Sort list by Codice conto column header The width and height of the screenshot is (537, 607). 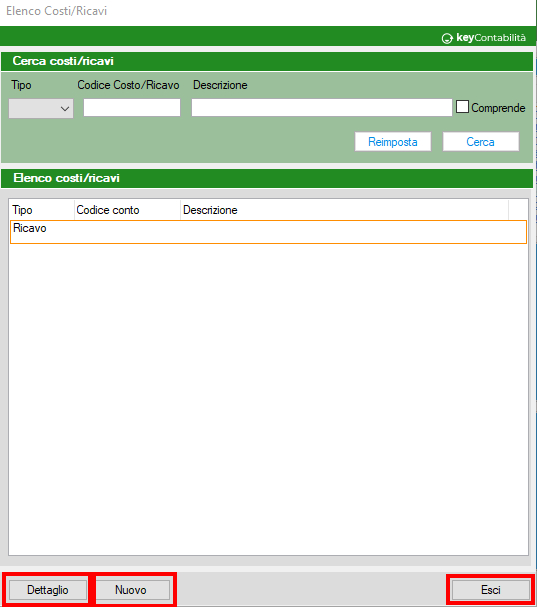tap(127, 210)
